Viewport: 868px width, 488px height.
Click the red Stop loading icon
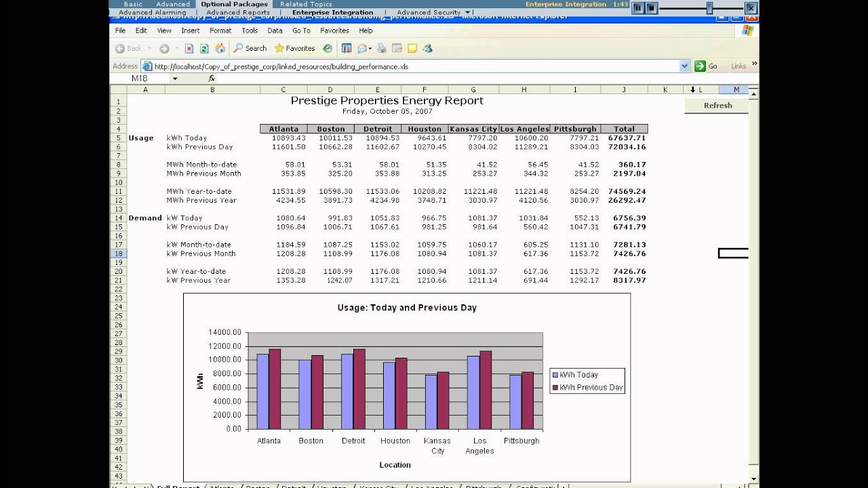(x=189, y=48)
